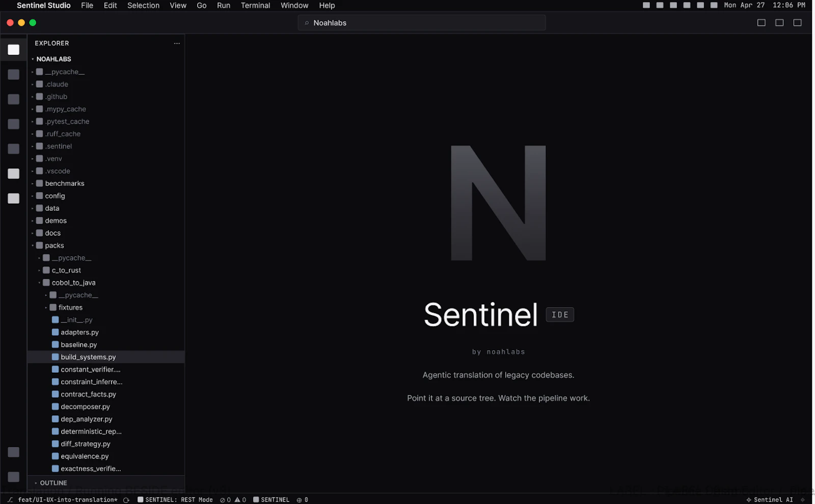Click the folder icon beside .sentinel
Screen dimensions: 815x504
coord(39,146)
